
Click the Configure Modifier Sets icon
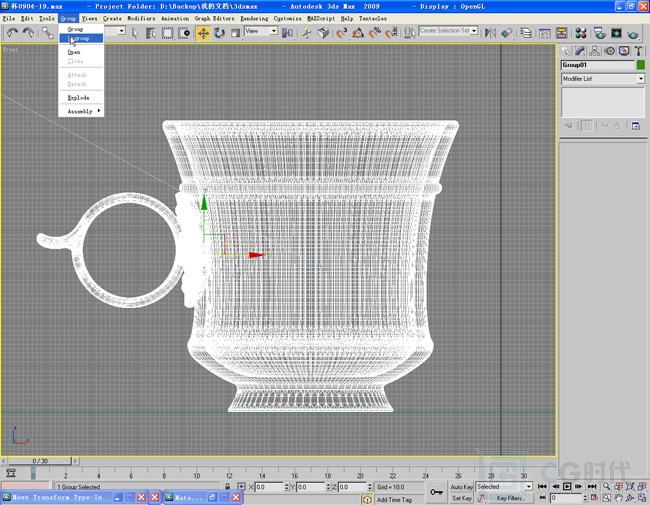[636, 126]
